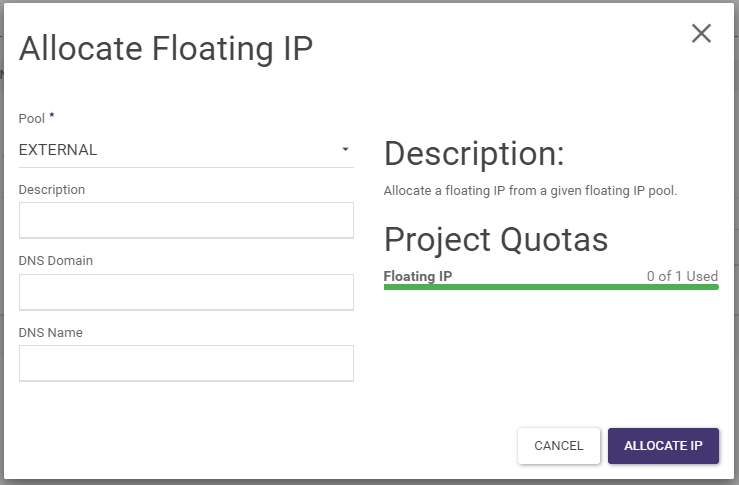Screen dimensions: 739x485
Task: Click into the DNS Domain field
Action: point(186,292)
